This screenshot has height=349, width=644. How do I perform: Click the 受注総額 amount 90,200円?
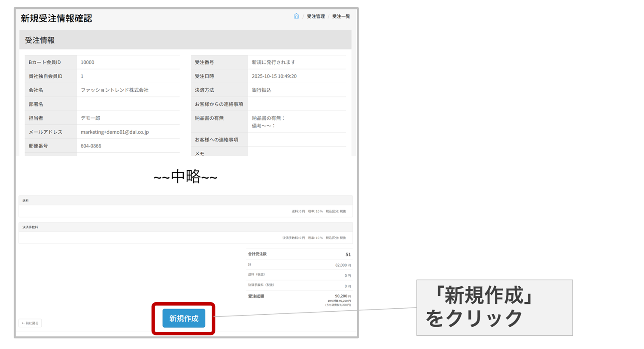click(342, 296)
